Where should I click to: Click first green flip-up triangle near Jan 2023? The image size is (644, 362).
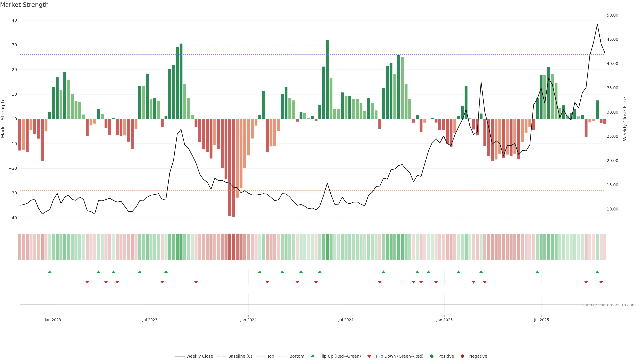pos(50,272)
